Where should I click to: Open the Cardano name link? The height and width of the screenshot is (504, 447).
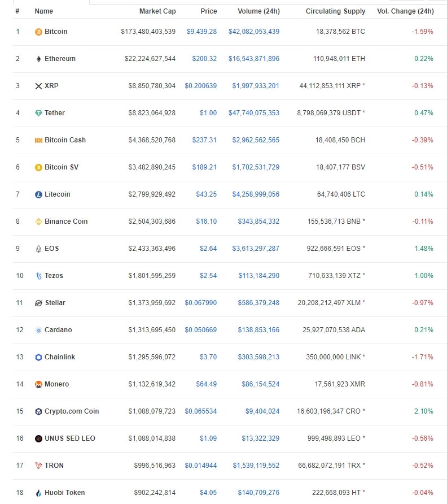59,330
